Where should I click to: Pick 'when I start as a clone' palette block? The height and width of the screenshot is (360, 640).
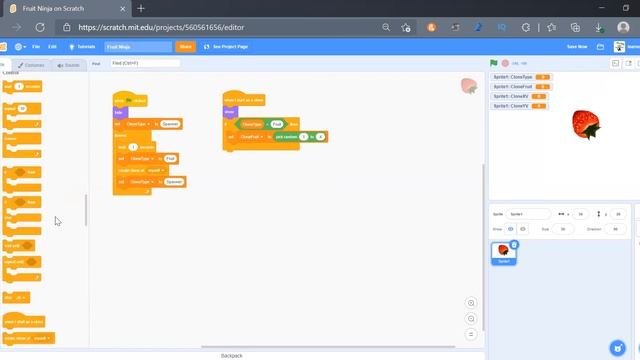tap(24, 321)
